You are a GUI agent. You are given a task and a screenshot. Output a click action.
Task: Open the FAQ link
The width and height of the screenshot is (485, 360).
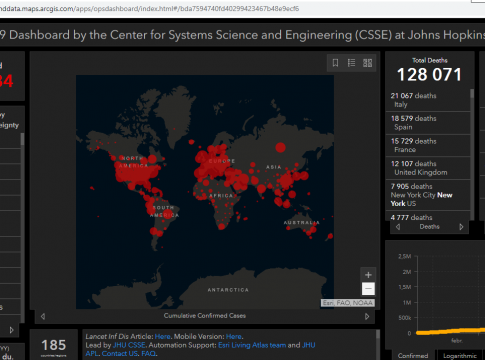pos(148,353)
